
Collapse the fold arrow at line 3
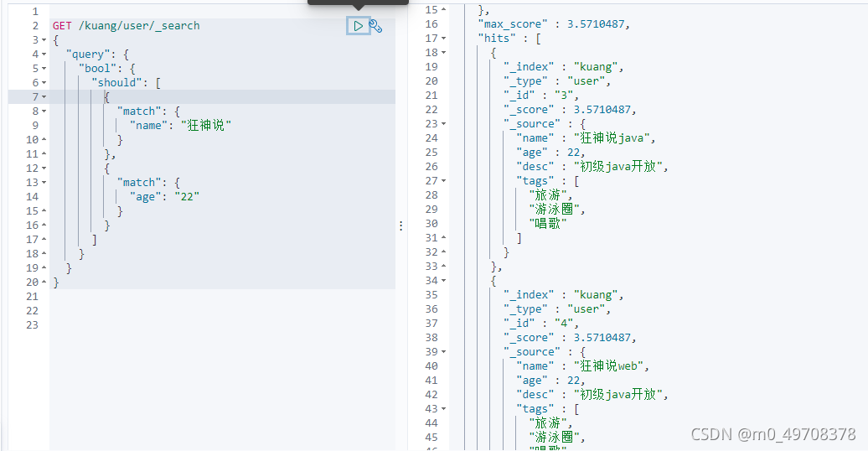[x=44, y=40]
